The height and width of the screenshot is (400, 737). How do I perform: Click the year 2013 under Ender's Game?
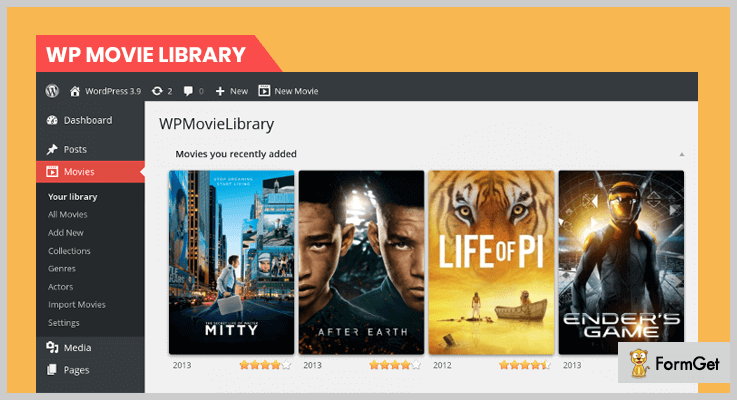572,365
